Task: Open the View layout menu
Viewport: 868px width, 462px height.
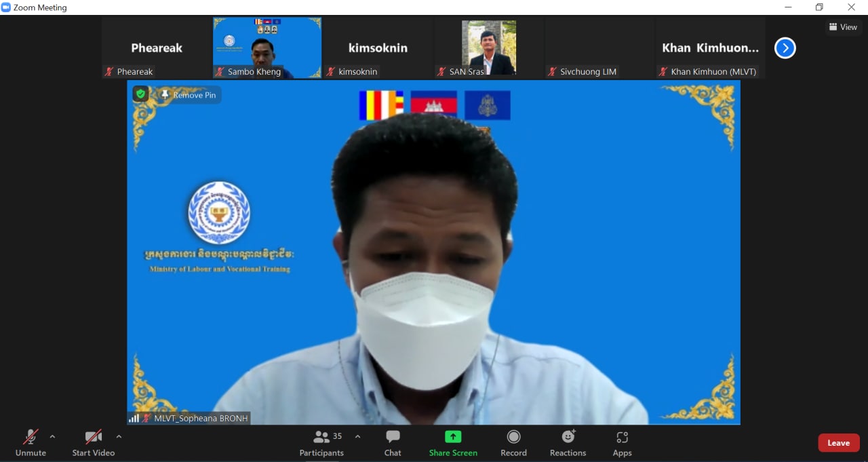Action: [x=843, y=27]
